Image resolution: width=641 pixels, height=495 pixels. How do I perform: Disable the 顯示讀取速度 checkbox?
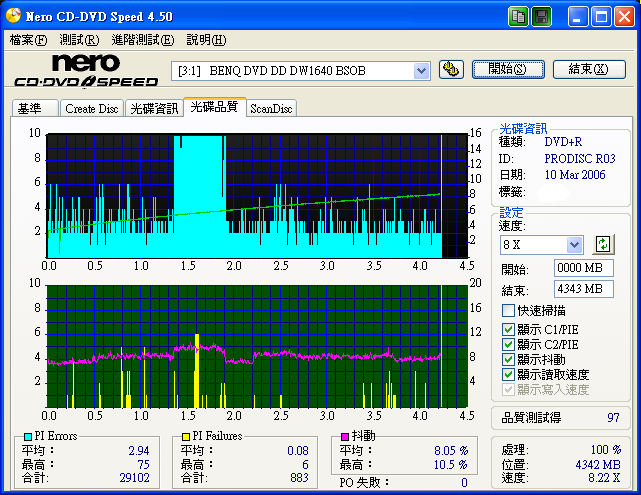coord(508,374)
